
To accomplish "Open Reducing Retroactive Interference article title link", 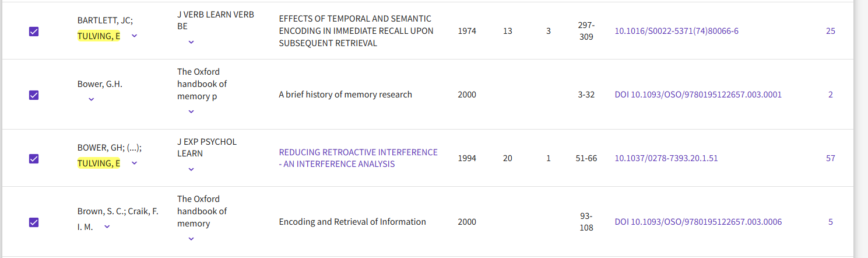I will [358, 158].
